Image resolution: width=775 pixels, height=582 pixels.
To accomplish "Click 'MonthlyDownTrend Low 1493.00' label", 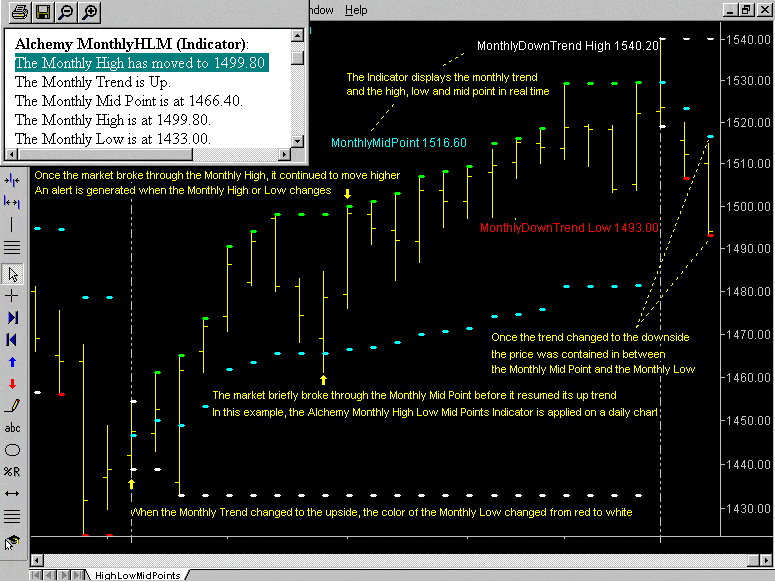I will [x=569, y=228].
